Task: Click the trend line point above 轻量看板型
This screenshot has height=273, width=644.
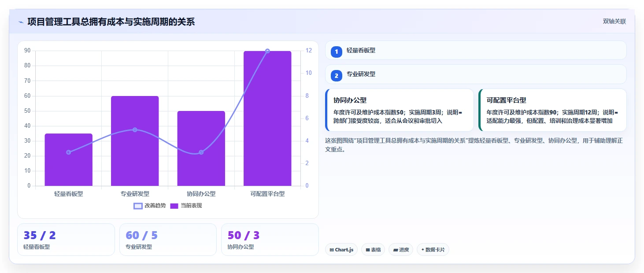Action: tap(68, 152)
